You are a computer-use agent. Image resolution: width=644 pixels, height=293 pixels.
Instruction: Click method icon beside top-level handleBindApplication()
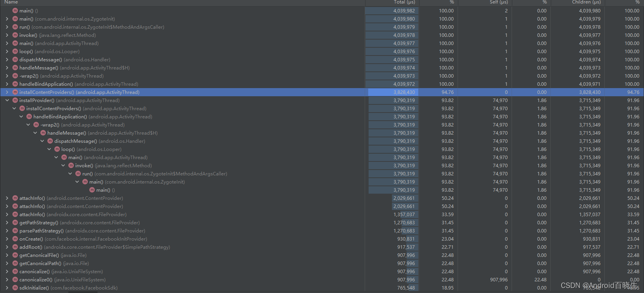click(15, 84)
